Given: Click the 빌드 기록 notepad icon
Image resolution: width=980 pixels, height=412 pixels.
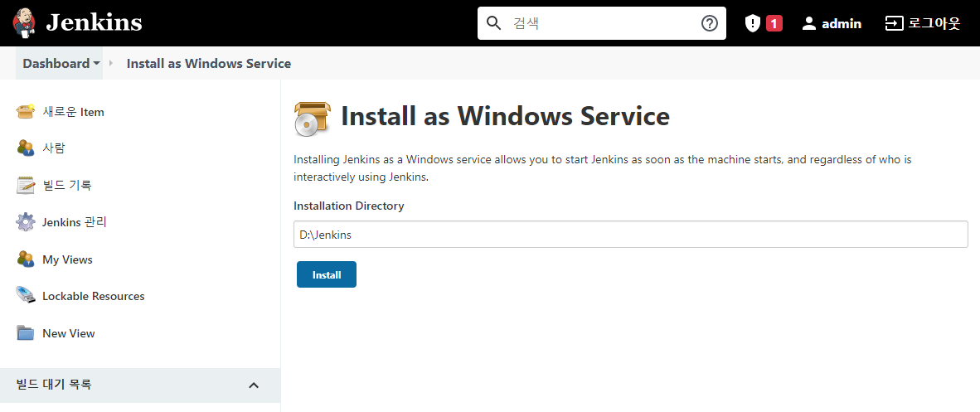Looking at the screenshot, I should tap(26, 185).
